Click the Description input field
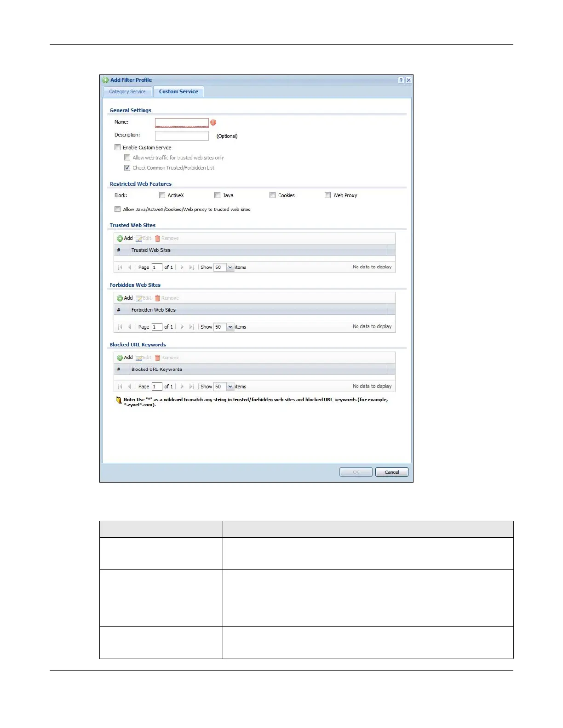Viewport: 563px width, 728px height. click(182, 136)
